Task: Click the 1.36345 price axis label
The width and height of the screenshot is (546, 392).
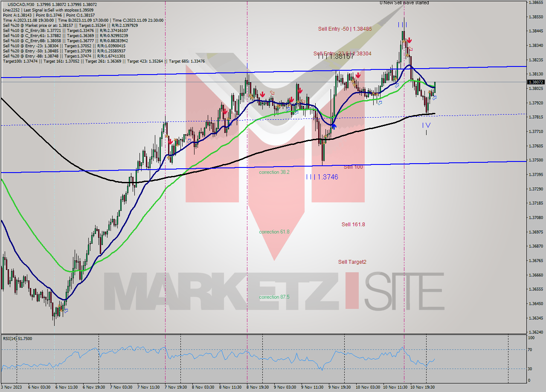Action: pyautogui.click(x=536, y=318)
